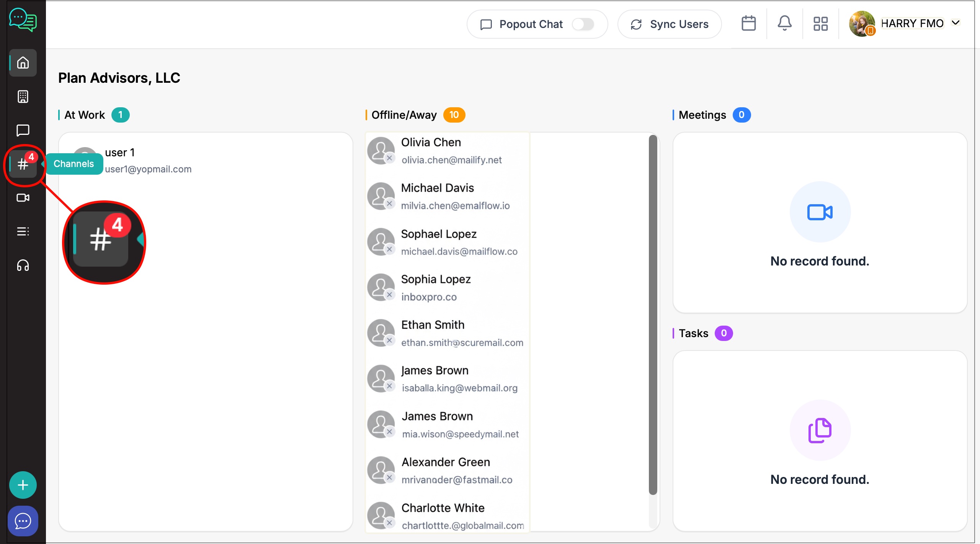
Task: Click the green plus create button
Action: pos(23,485)
